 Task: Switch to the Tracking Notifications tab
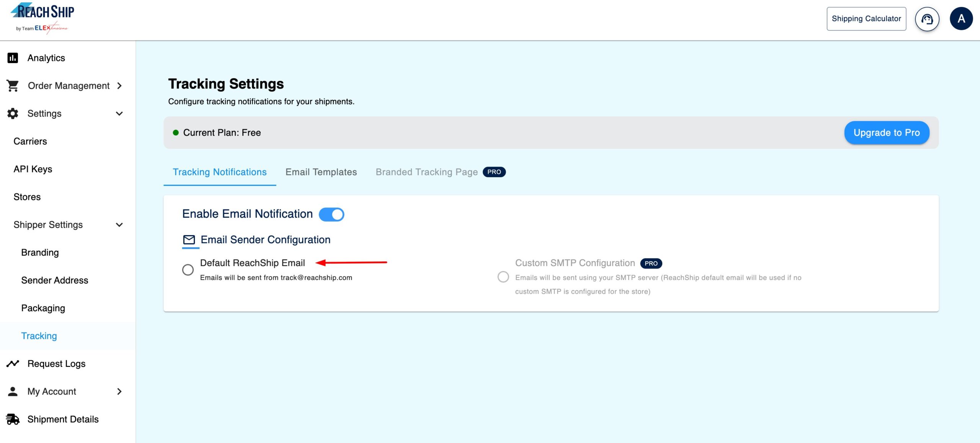click(220, 172)
